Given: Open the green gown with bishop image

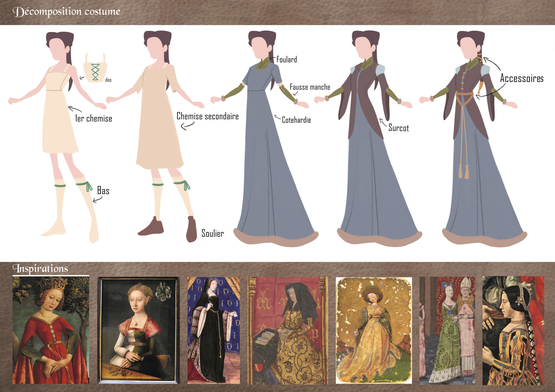Looking at the screenshot, I should tap(447, 330).
